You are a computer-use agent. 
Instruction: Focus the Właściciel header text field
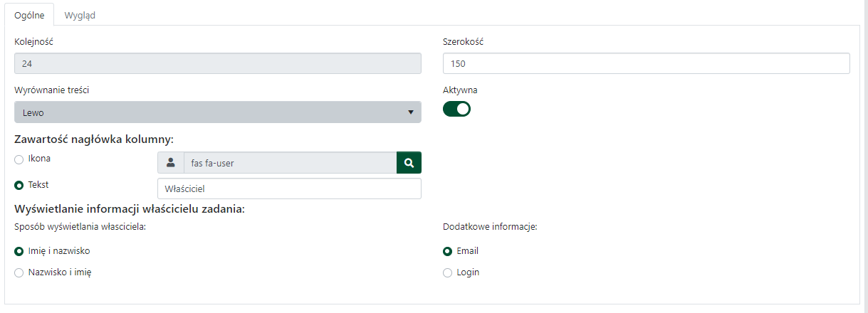tap(288, 189)
